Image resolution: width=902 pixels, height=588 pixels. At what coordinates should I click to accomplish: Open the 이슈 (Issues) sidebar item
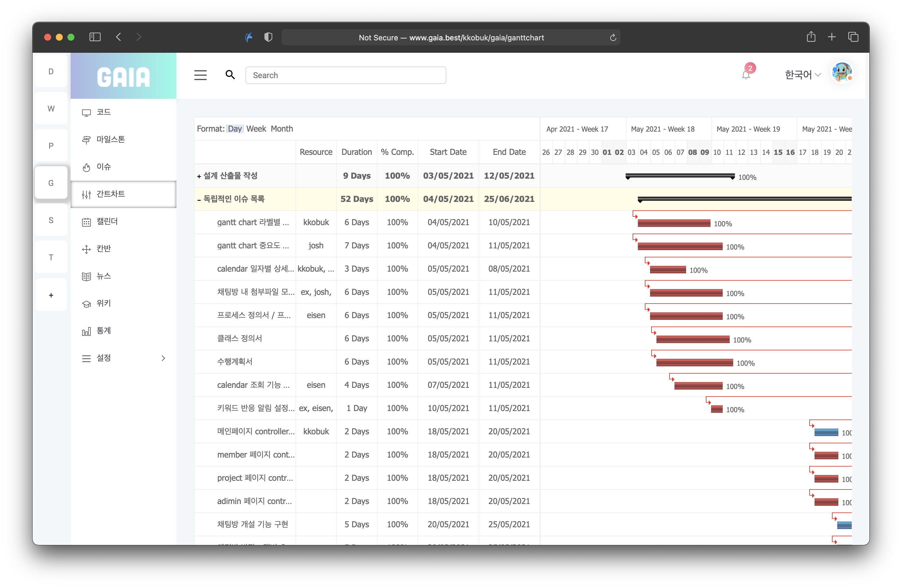(x=103, y=167)
